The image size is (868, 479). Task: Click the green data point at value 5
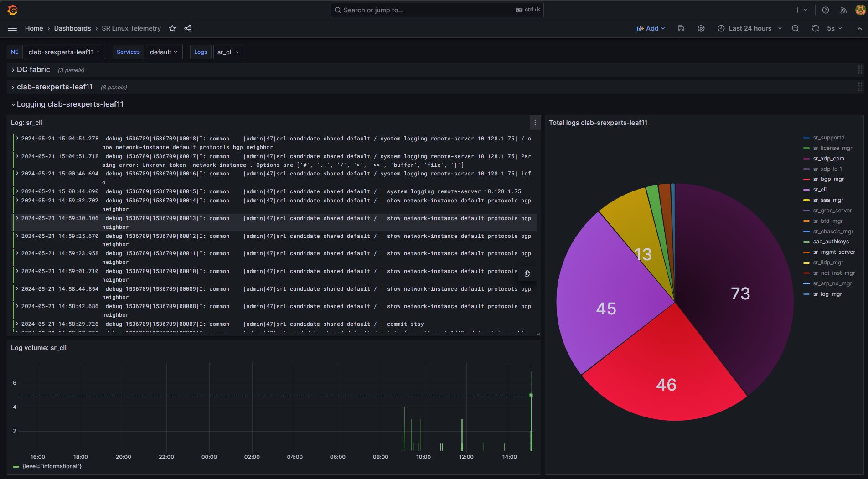point(531,395)
